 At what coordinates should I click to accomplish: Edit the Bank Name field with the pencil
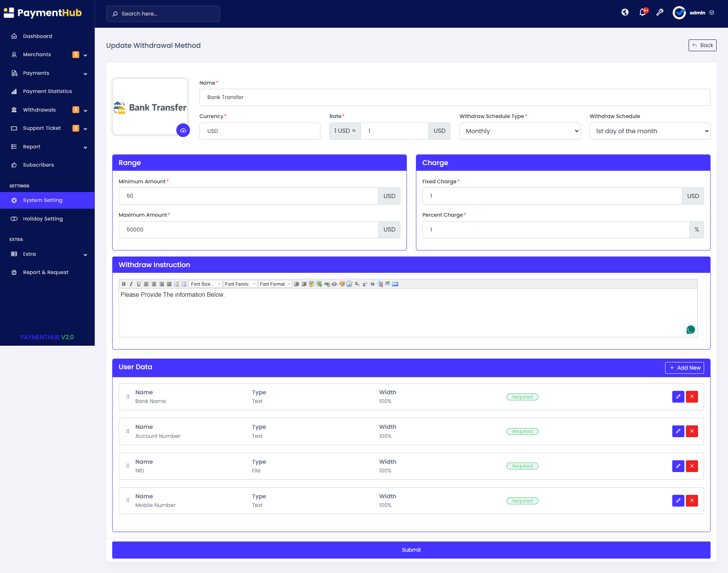[678, 397]
